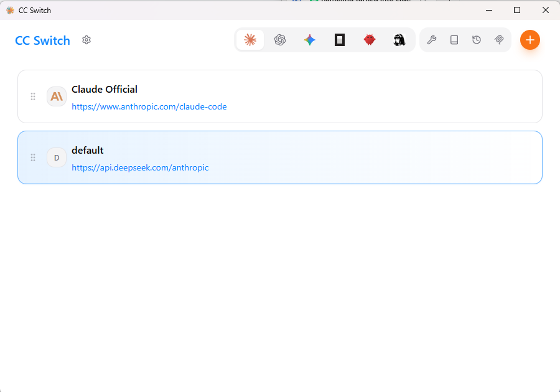Screen dimensions: 560x392
Task: Grab drag handle of Claude Official card
Action: (x=33, y=96)
